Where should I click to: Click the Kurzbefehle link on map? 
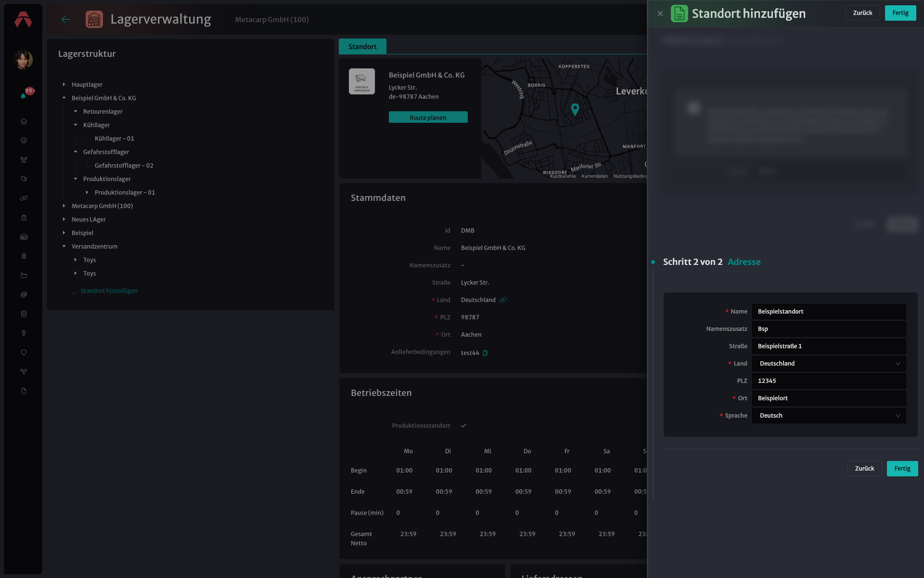(x=563, y=176)
